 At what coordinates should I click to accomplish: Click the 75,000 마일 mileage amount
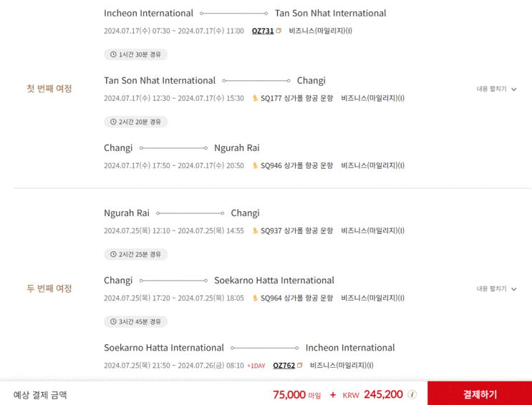(296, 394)
